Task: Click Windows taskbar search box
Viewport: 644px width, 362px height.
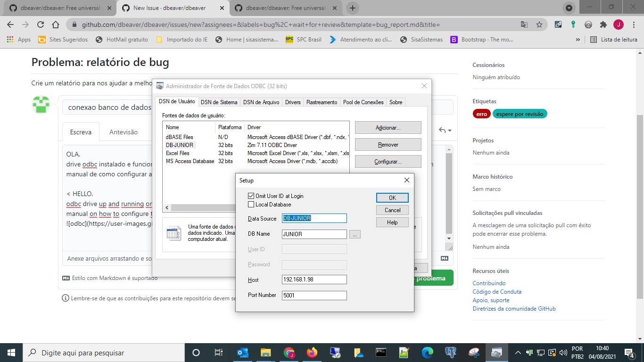Action: 103,353
